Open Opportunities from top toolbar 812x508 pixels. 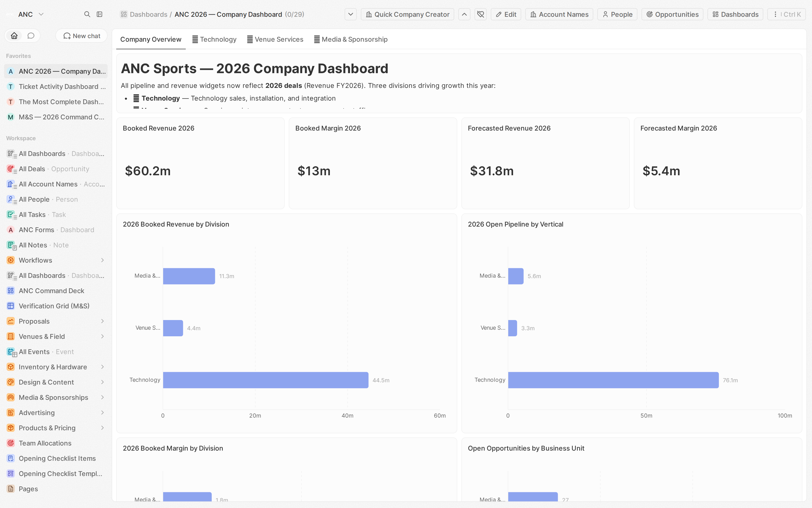(672, 14)
